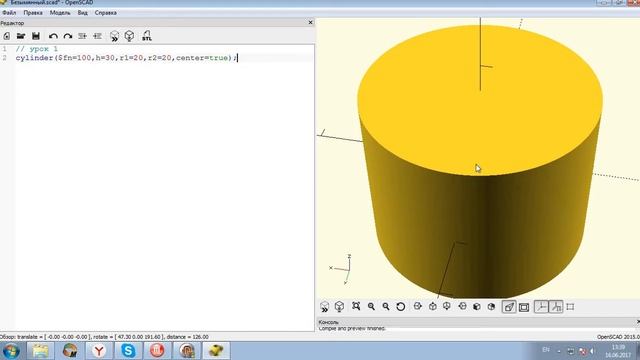Switch to the Top view
640x360 pixels.
pyautogui.click(x=433, y=306)
